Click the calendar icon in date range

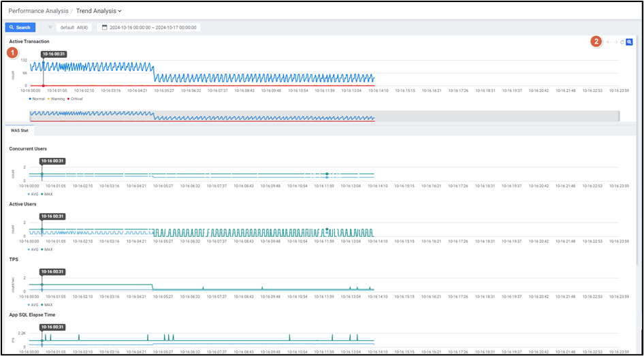click(x=104, y=27)
